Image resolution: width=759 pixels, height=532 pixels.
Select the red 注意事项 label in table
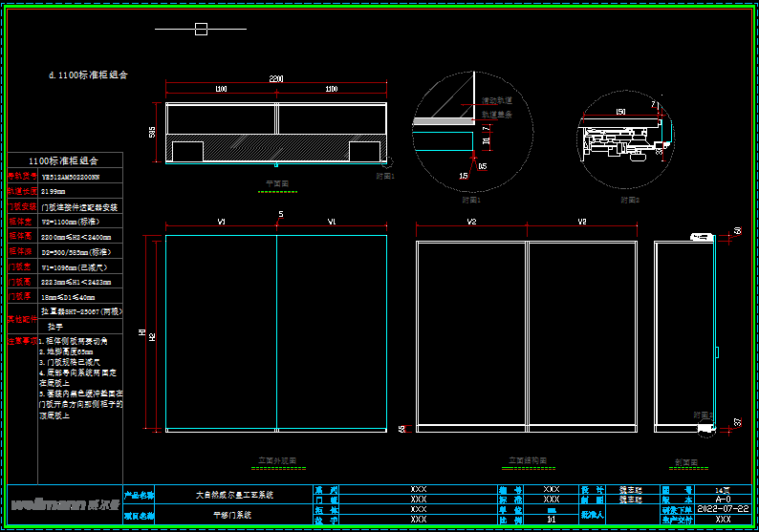pyautogui.click(x=22, y=340)
